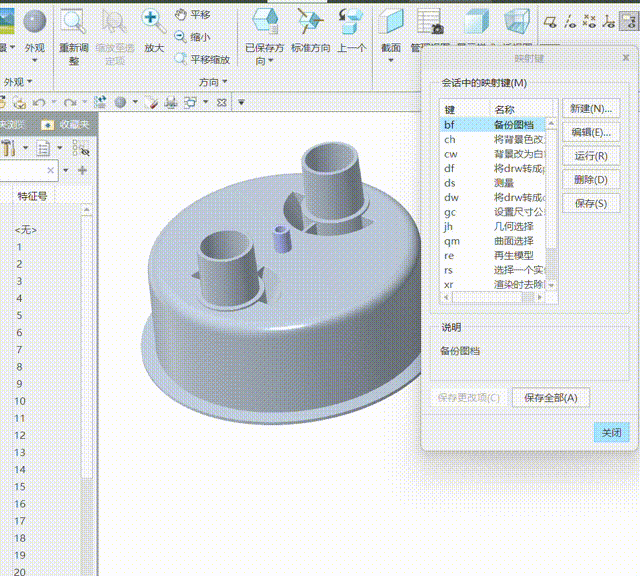Toggle annotation display visibility icon

click(628, 21)
